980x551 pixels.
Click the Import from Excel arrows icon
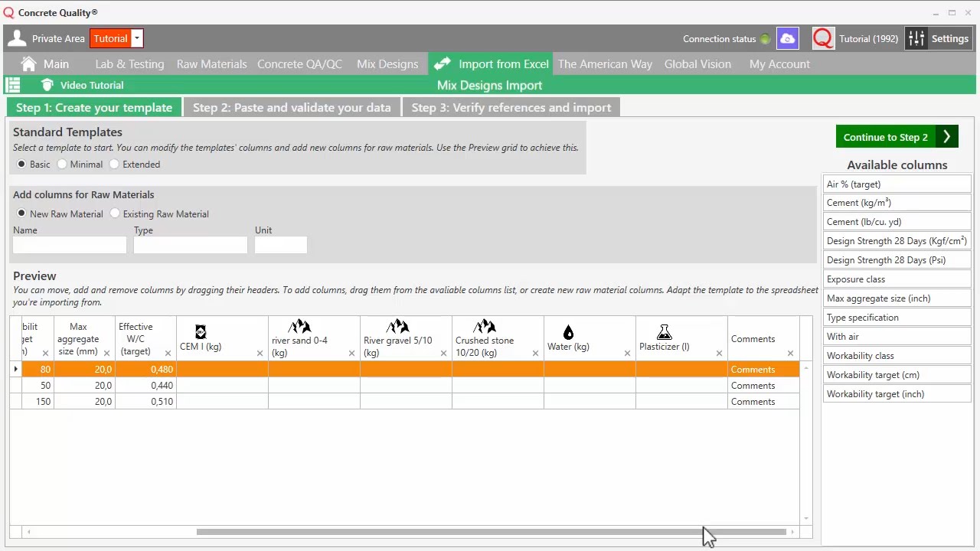point(442,64)
